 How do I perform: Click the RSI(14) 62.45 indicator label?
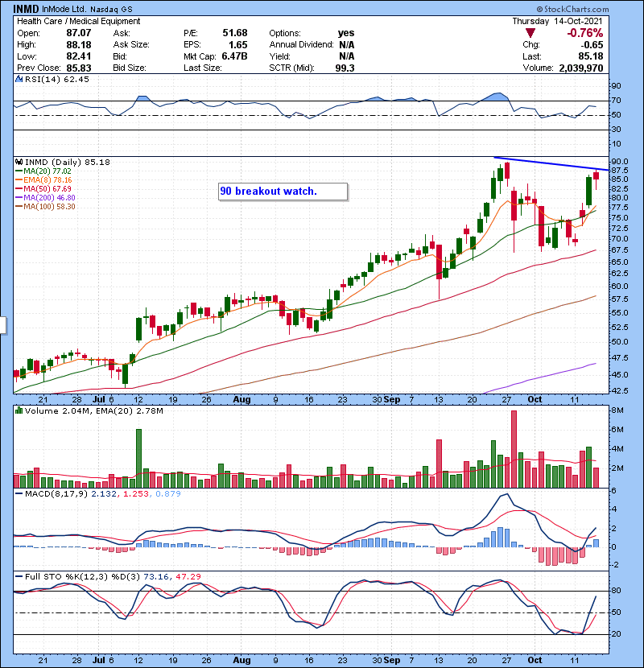point(56,79)
